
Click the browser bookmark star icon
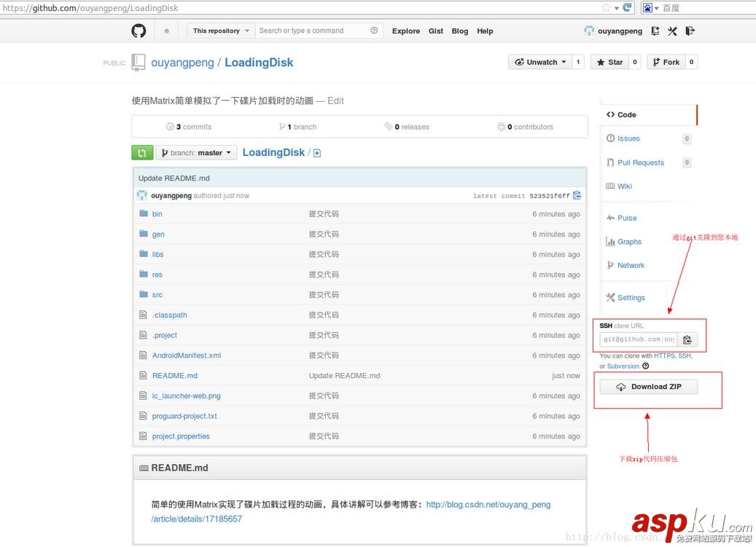click(x=606, y=7)
